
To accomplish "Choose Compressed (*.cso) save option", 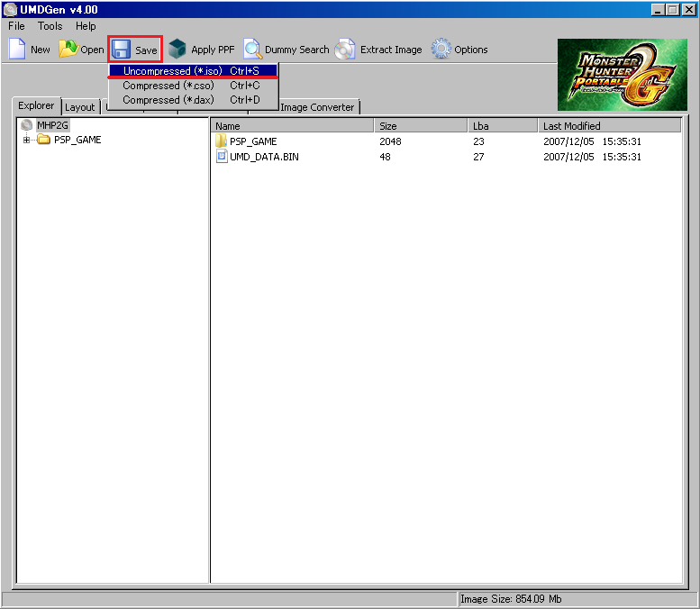I will (x=193, y=86).
